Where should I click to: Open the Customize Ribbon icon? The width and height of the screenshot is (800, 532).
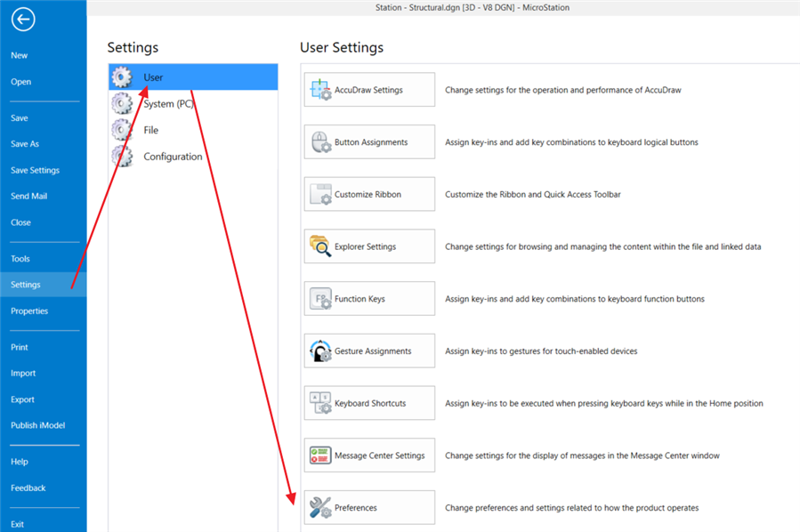(319, 194)
